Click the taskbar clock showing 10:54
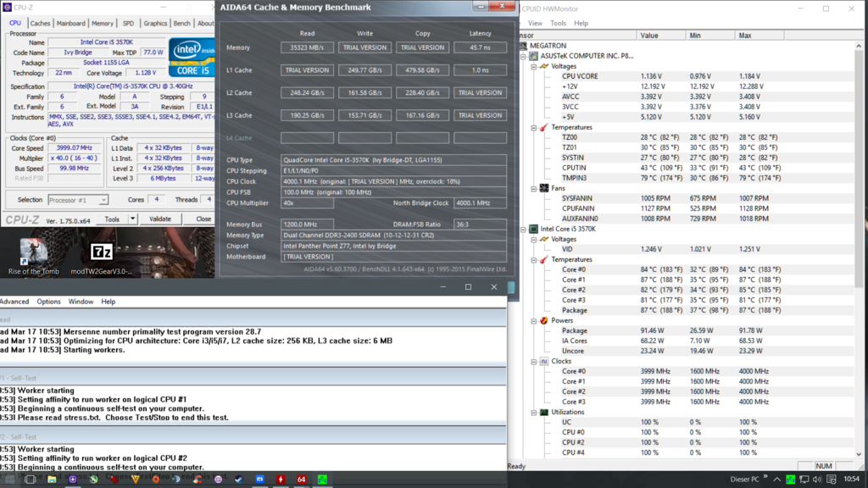Image resolution: width=868 pixels, height=488 pixels. pos(851,480)
